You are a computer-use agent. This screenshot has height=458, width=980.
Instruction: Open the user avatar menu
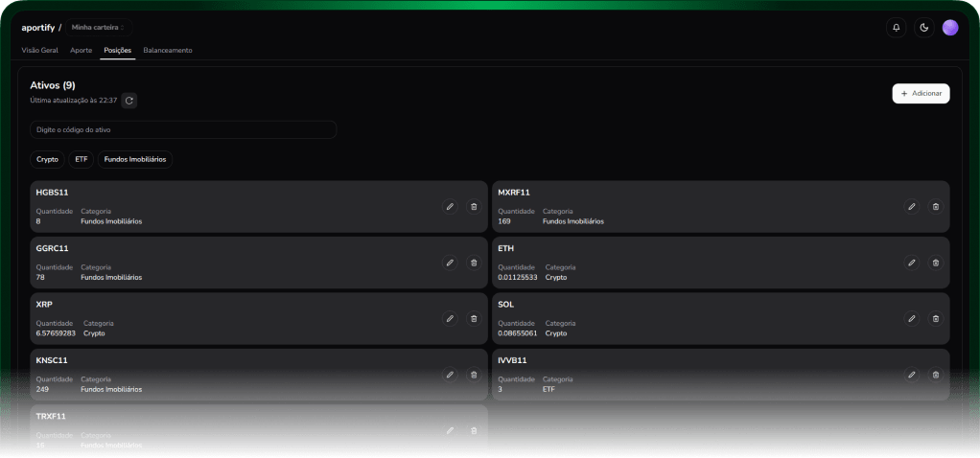950,28
